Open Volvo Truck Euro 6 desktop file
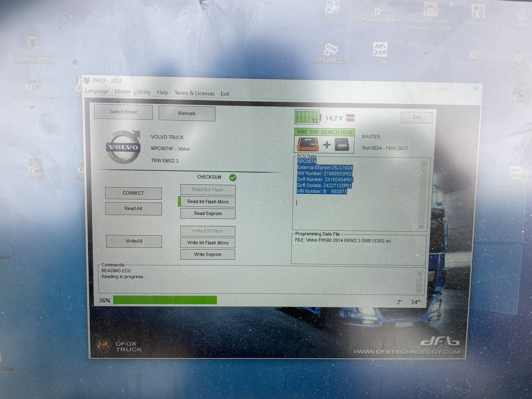This screenshot has height=399, width=532. click(x=33, y=50)
